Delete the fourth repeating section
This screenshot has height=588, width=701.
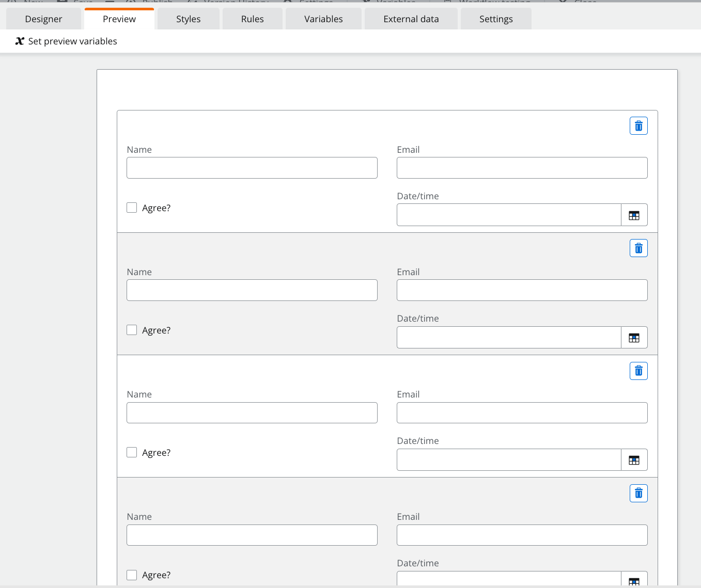click(638, 493)
